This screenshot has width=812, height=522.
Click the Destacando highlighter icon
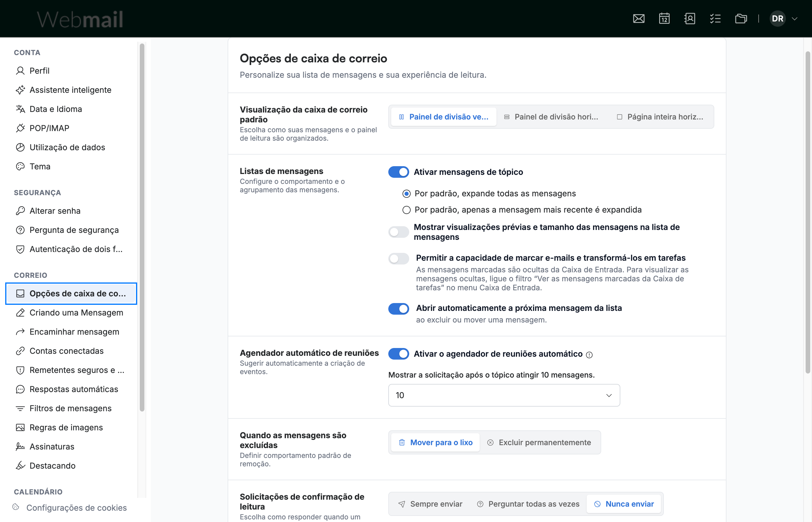click(x=20, y=466)
